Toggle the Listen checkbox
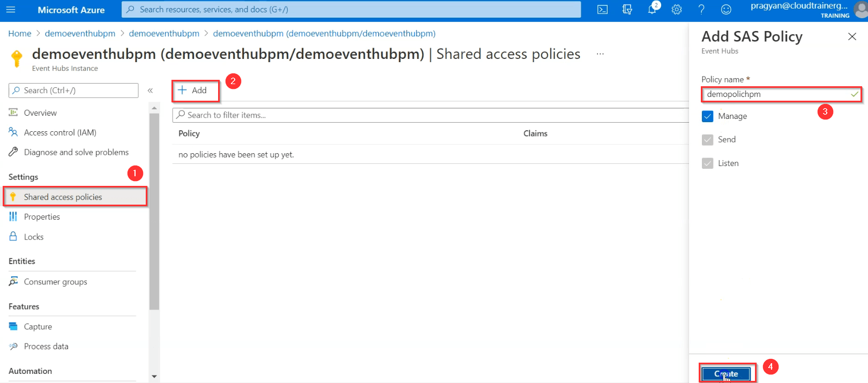This screenshot has width=868, height=383. (708, 163)
